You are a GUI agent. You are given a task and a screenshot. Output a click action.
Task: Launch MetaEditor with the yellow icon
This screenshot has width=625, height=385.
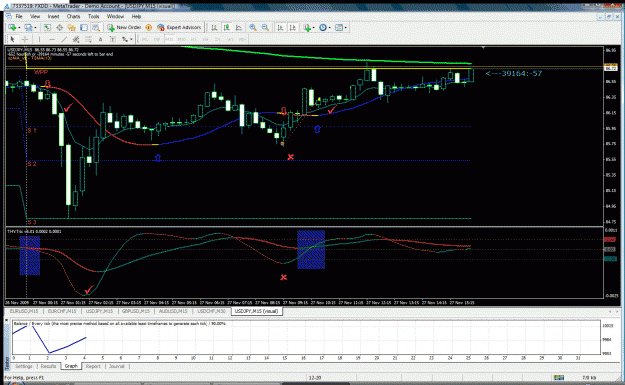149,27
